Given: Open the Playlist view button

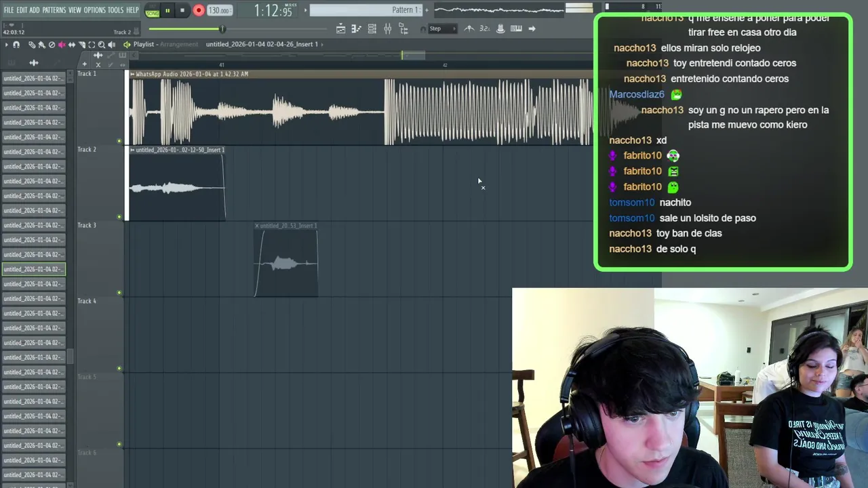Looking at the screenshot, I should (340, 28).
